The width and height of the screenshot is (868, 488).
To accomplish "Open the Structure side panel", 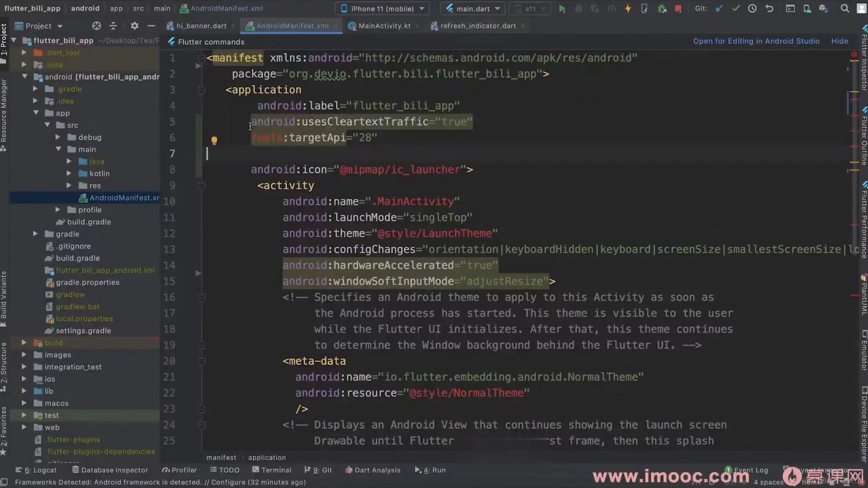I will coord(4,367).
